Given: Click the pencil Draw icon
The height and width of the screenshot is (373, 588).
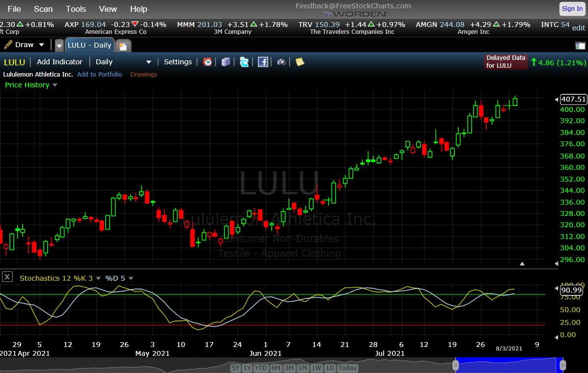Looking at the screenshot, I should [8, 45].
